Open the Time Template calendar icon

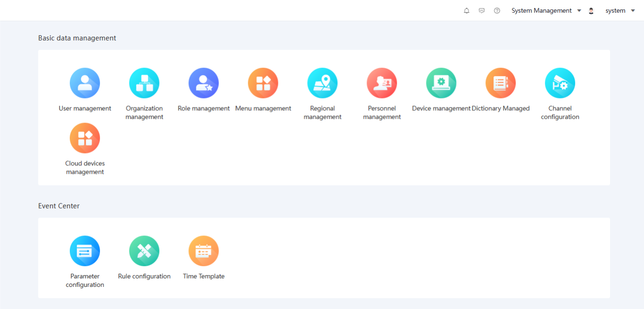click(x=204, y=251)
